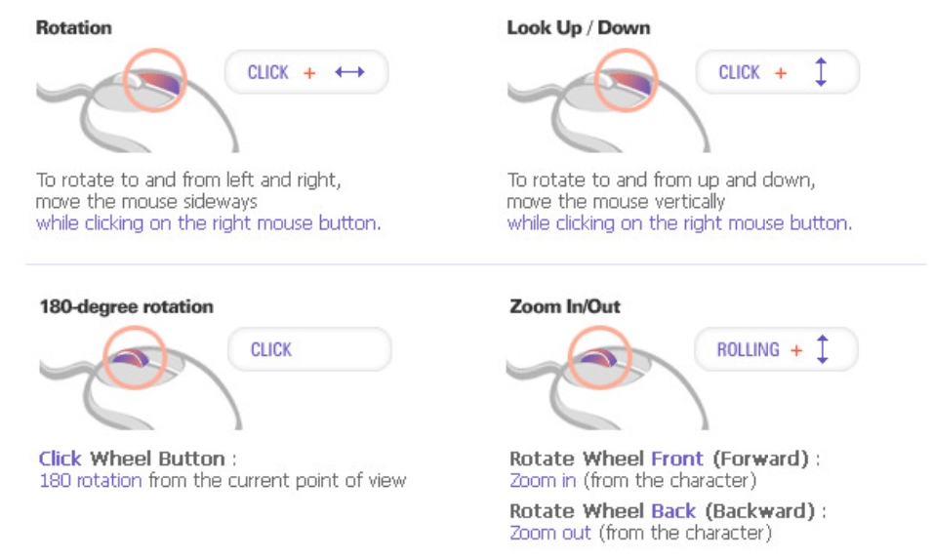Click the 'Rotation' section heading
Screen dimensions: 933x560
pos(74,27)
